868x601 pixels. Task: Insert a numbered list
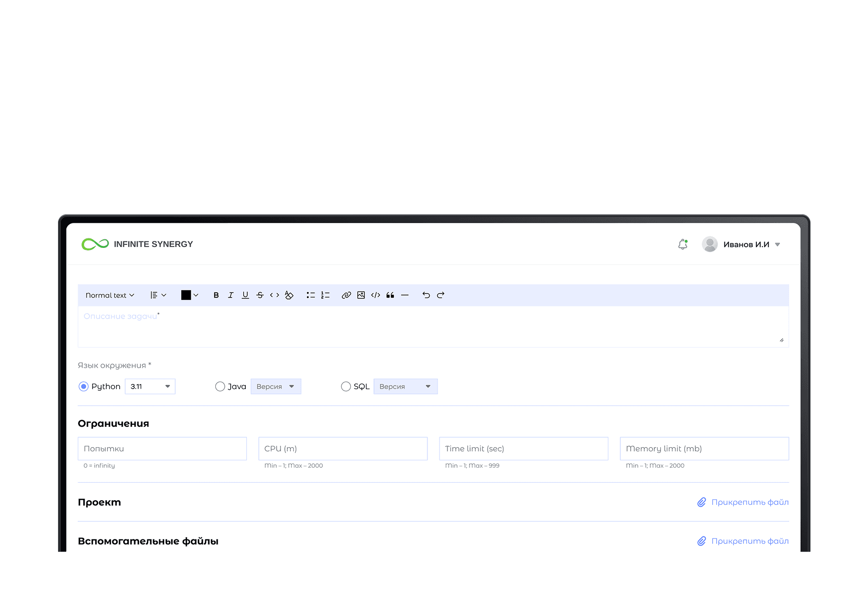325,295
